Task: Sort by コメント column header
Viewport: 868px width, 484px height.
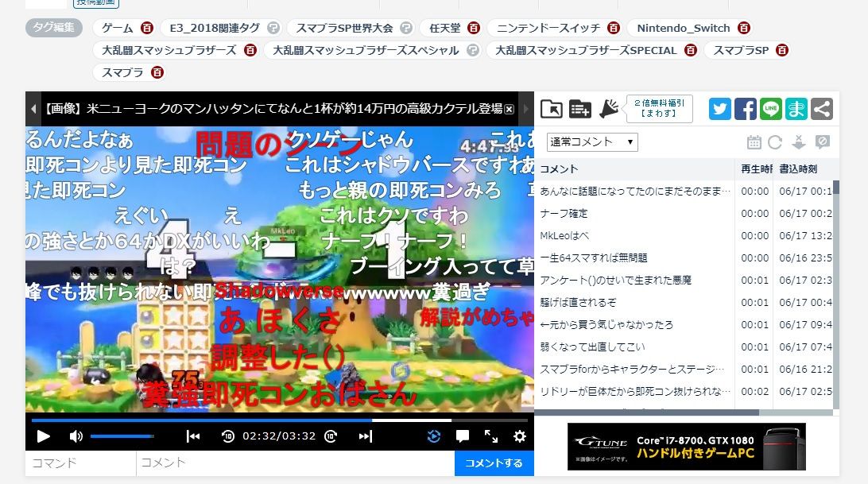Action: point(634,169)
